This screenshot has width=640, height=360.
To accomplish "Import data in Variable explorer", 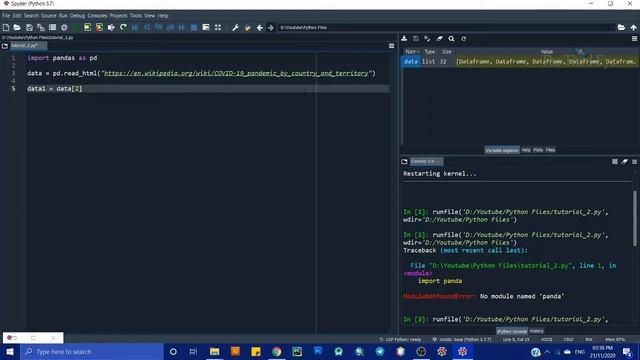I will (x=404, y=38).
